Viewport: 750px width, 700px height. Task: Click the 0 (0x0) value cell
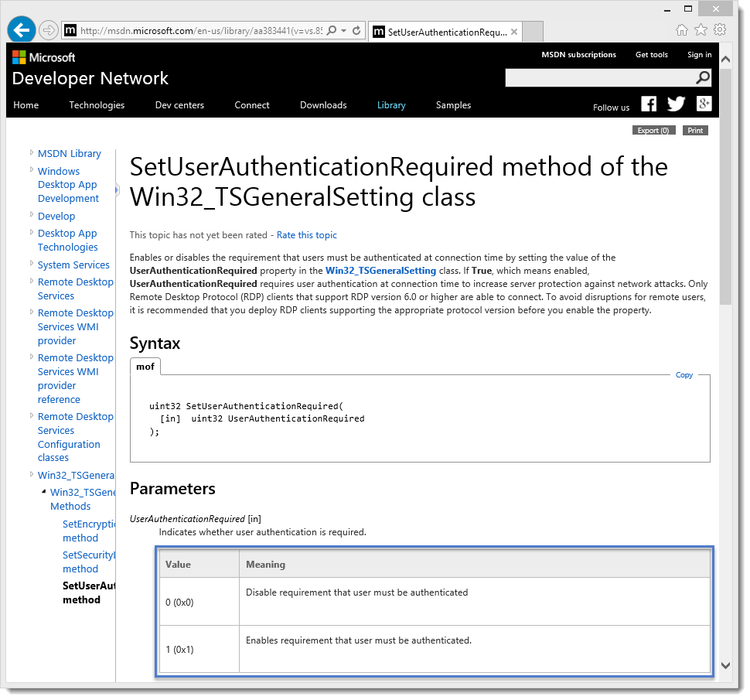[x=199, y=602]
